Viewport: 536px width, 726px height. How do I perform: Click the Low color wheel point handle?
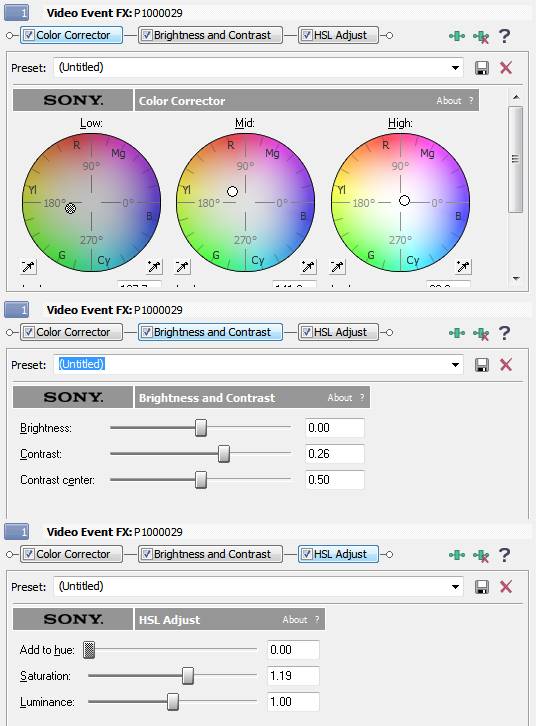pos(70,208)
